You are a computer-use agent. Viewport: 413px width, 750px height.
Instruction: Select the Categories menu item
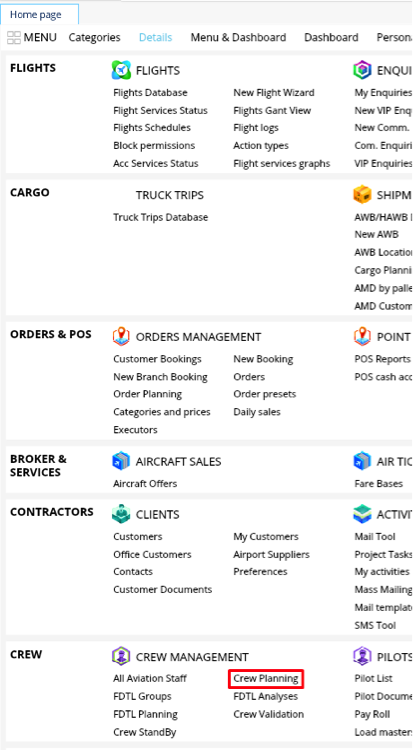pyautogui.click(x=95, y=37)
